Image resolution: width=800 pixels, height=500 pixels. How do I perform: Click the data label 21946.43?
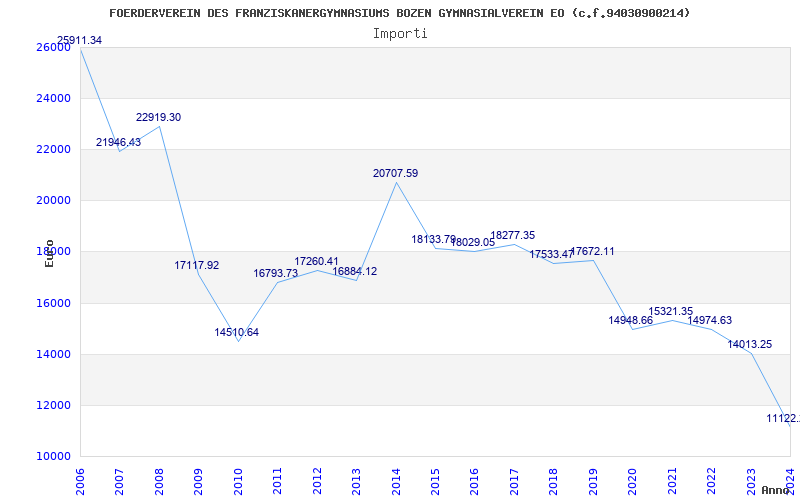coord(118,142)
